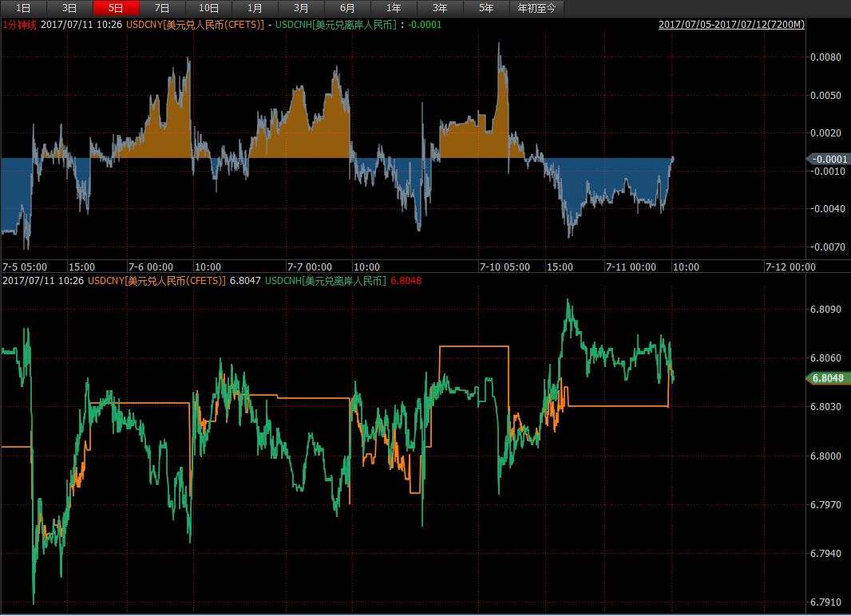Open the 5年 range tab
Screen dimensions: 851x616
click(x=486, y=8)
